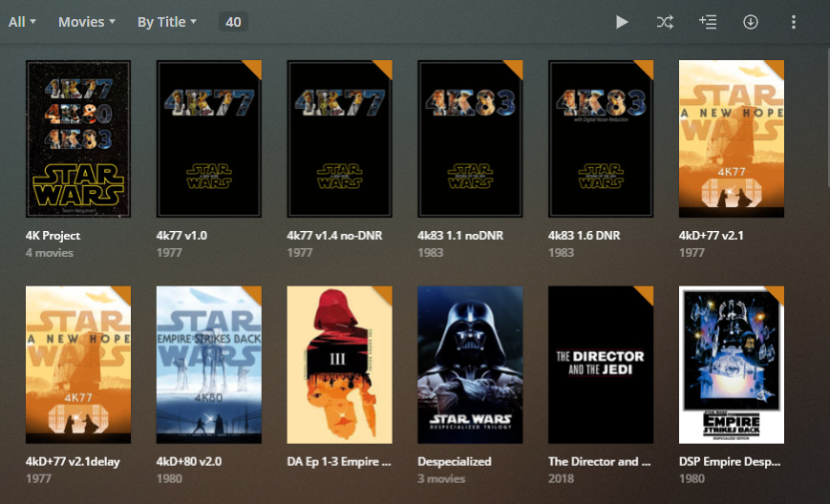Screen dimensions: 830x504
Task: Open the 4kD+77 v2.1 poster
Action: pos(732,138)
